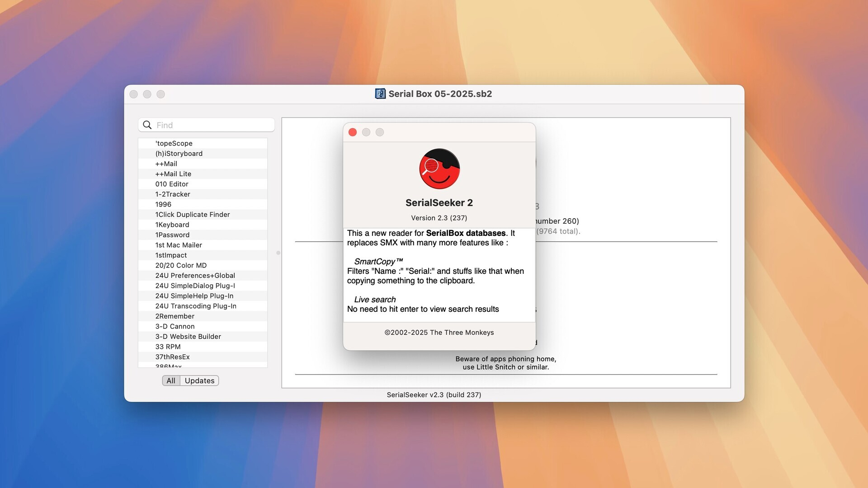Select 'topeScope in the list
The width and height of the screenshot is (868, 488).
(203, 143)
